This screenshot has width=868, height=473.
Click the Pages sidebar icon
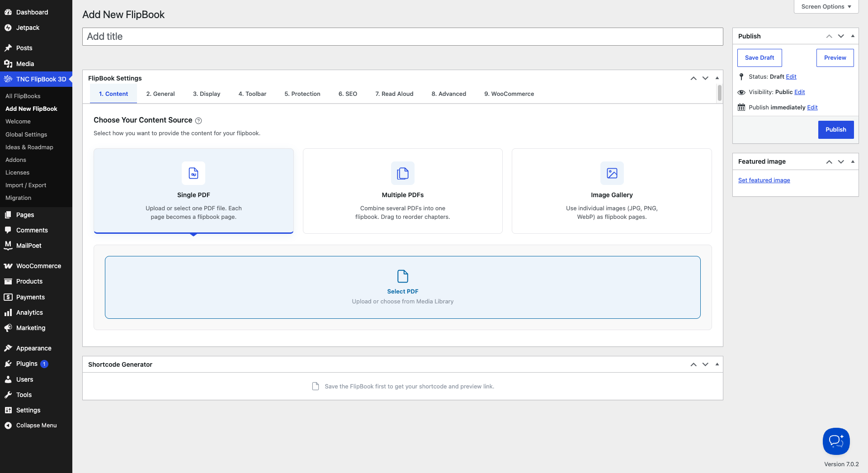[x=8, y=215]
